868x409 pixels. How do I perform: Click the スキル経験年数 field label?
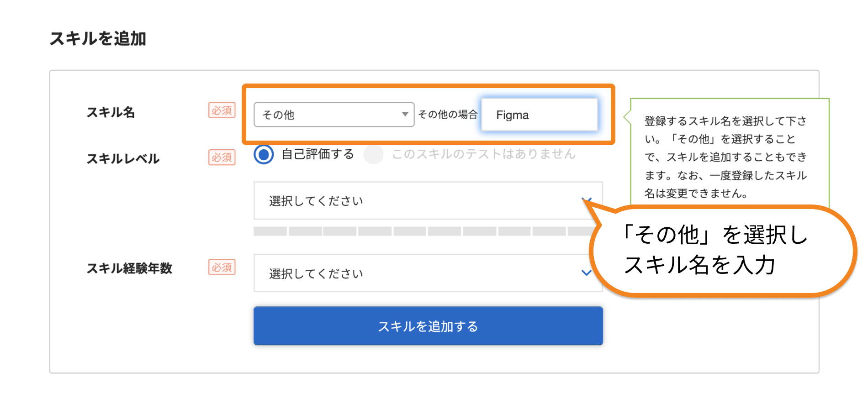coord(129,268)
